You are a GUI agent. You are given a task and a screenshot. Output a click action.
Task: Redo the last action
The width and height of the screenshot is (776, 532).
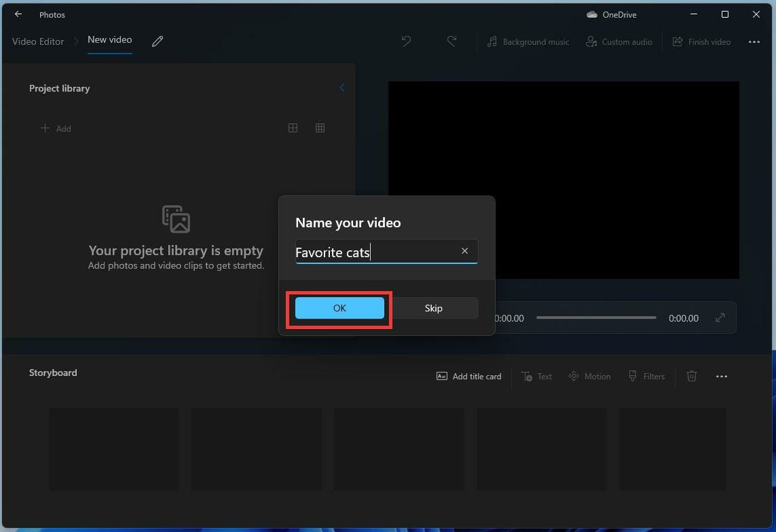(452, 41)
